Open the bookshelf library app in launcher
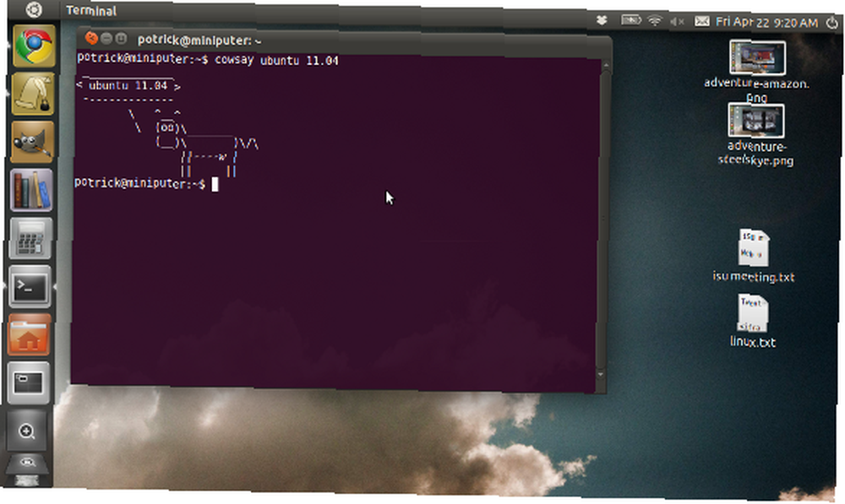Screen dimensions: 845x504 coord(31,190)
